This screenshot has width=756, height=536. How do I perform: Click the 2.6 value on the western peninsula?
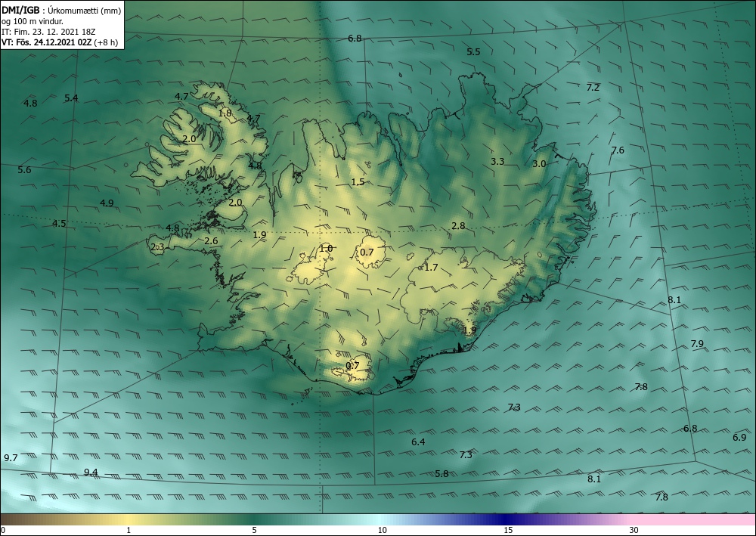(211, 241)
